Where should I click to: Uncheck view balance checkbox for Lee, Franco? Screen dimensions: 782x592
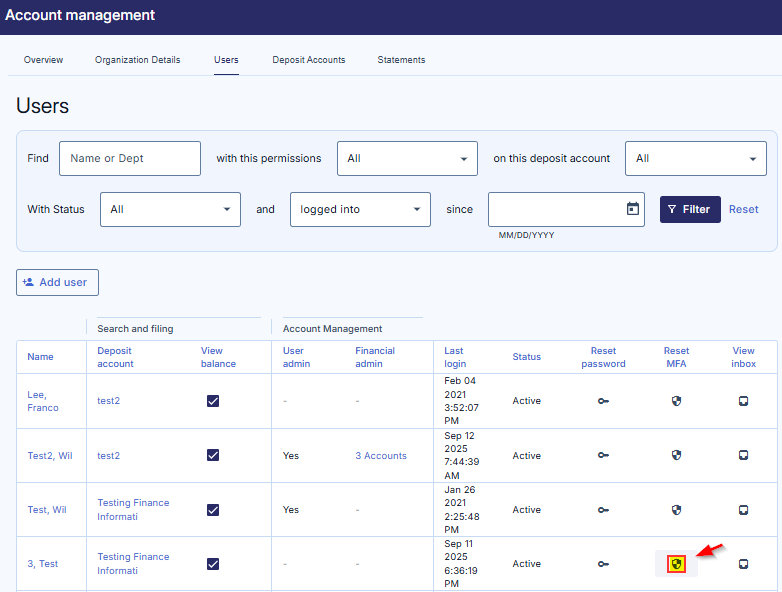(x=213, y=401)
